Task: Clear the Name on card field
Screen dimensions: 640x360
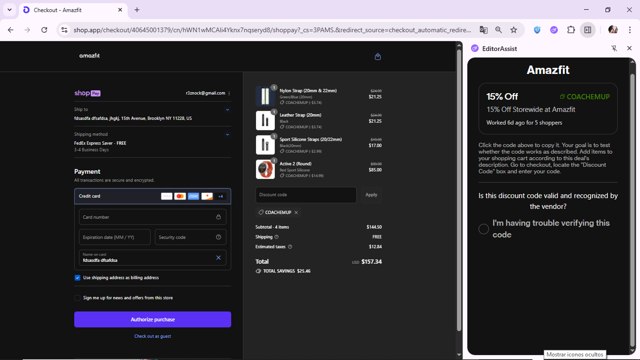Action: (x=218, y=258)
